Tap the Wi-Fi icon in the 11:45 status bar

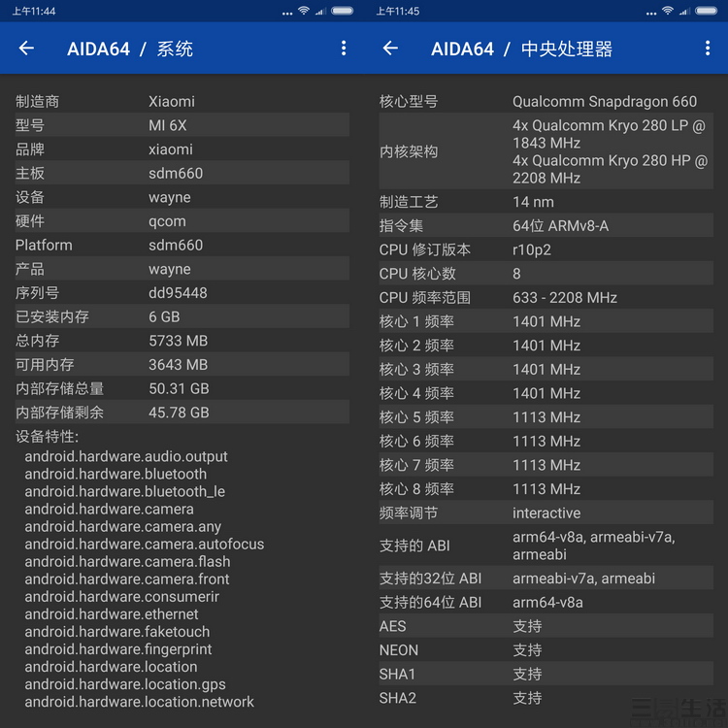pyautogui.click(x=668, y=11)
